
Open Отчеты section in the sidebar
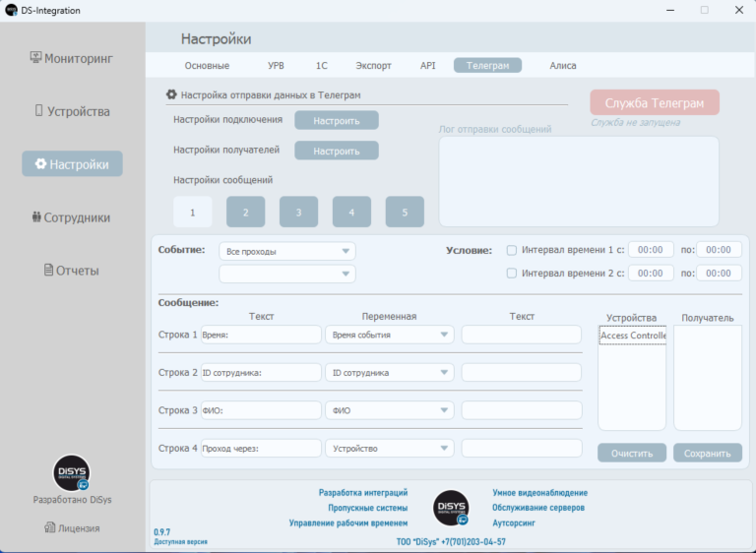(x=72, y=271)
